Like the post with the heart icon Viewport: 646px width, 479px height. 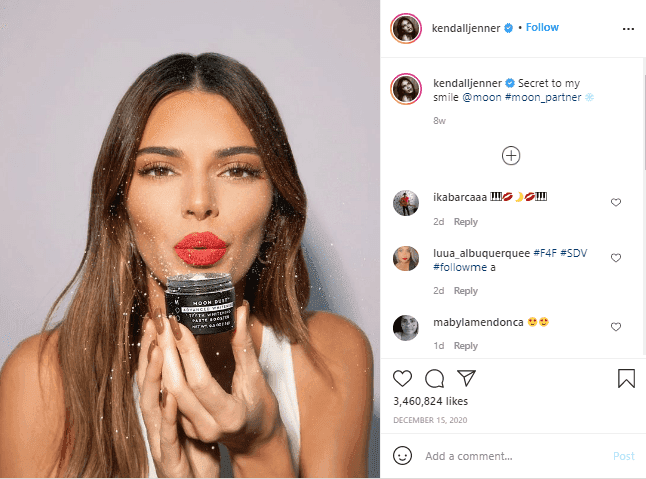[402, 378]
